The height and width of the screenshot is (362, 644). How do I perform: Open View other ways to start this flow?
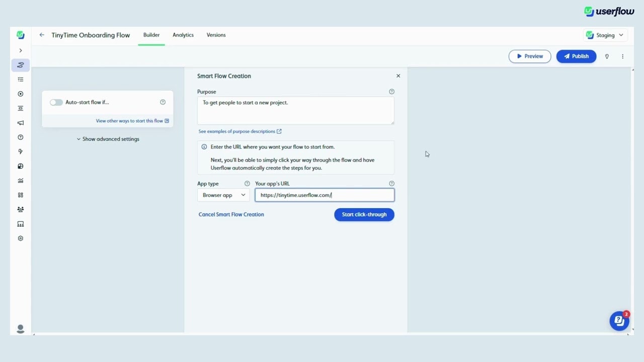132,121
